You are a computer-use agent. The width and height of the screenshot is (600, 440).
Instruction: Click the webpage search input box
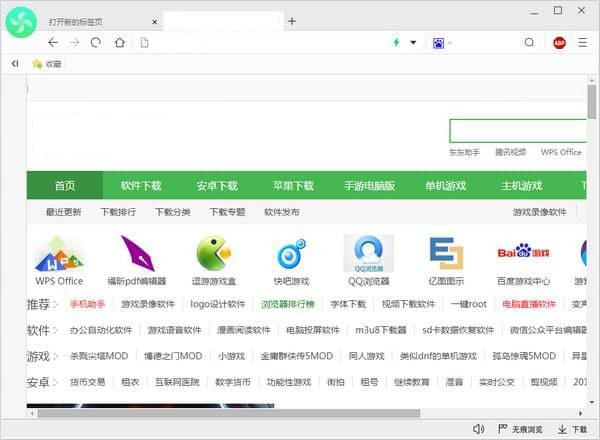click(518, 131)
